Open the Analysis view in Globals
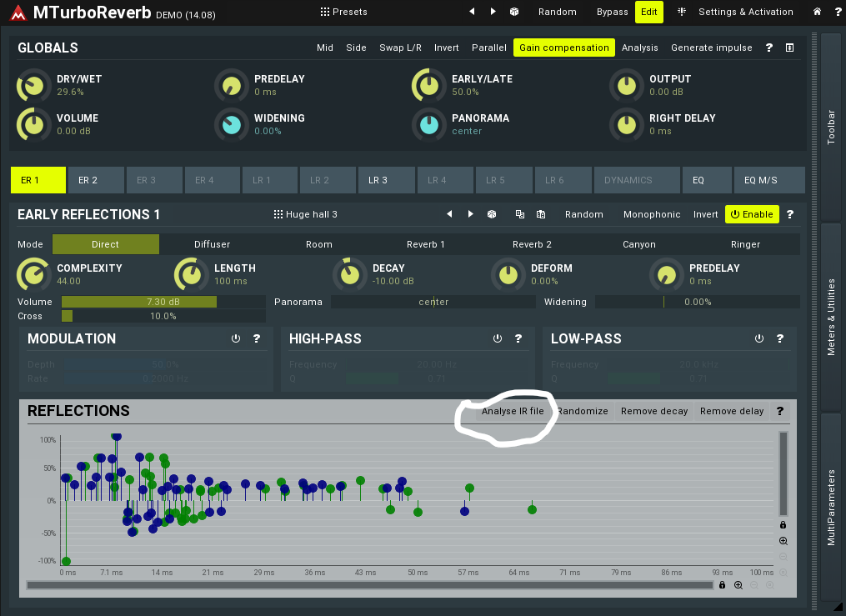This screenshot has width=846, height=616. tap(639, 48)
